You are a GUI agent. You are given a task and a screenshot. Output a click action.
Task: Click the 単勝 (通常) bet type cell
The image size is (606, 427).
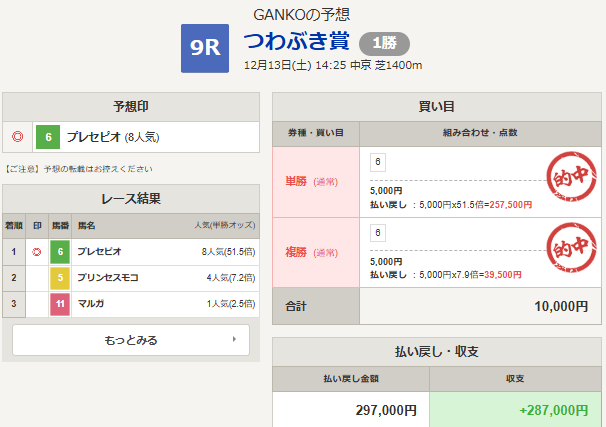[x=316, y=182]
